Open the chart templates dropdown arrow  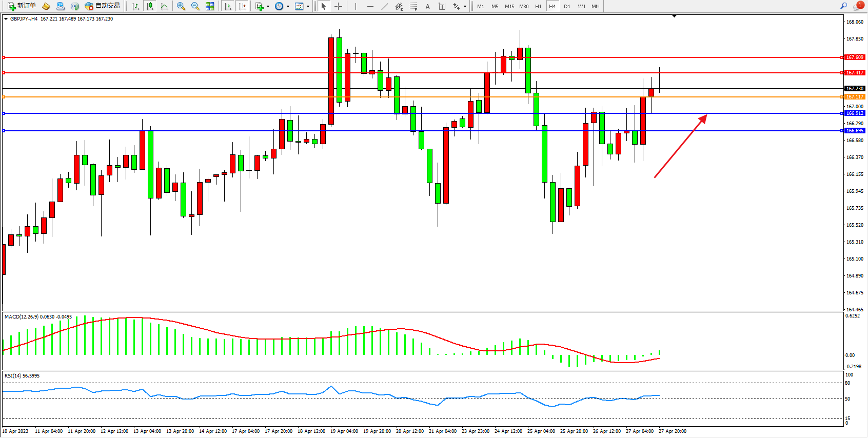pos(308,7)
